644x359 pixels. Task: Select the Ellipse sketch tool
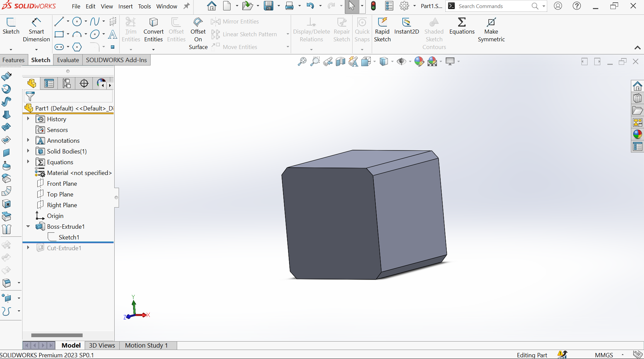point(95,34)
